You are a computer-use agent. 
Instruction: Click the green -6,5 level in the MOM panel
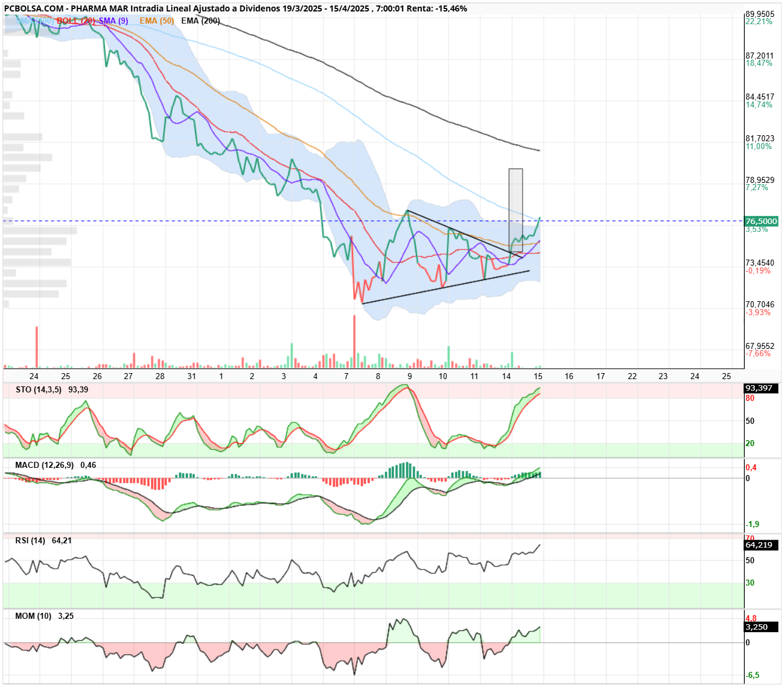(753, 675)
